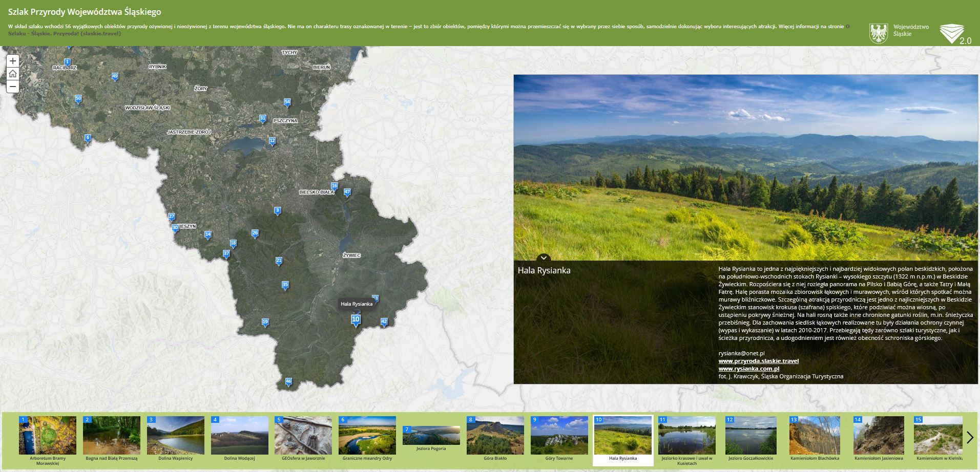The image size is (980, 472).
Task: Click map marker number 49
Action: click(x=115, y=77)
